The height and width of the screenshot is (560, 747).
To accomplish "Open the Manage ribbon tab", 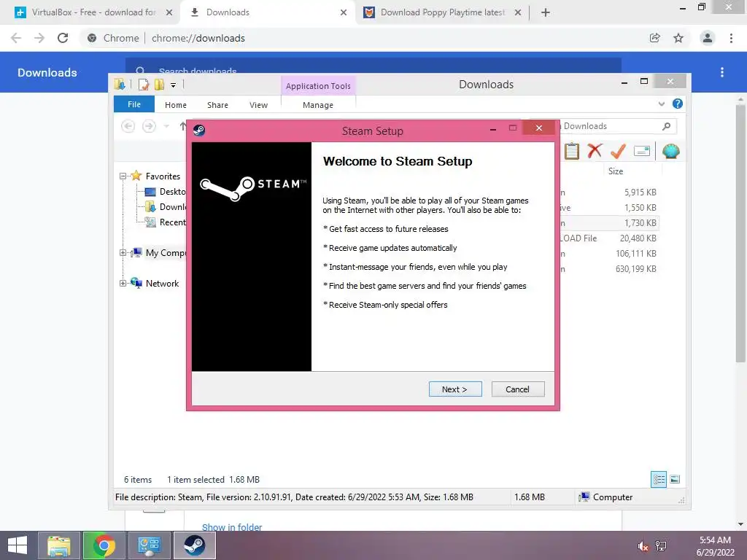I will point(318,105).
